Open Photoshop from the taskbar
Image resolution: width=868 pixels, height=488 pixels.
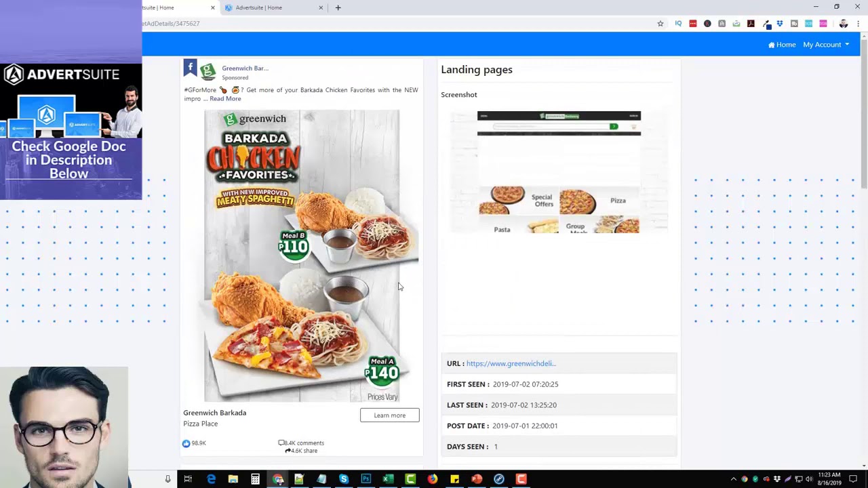click(366, 479)
